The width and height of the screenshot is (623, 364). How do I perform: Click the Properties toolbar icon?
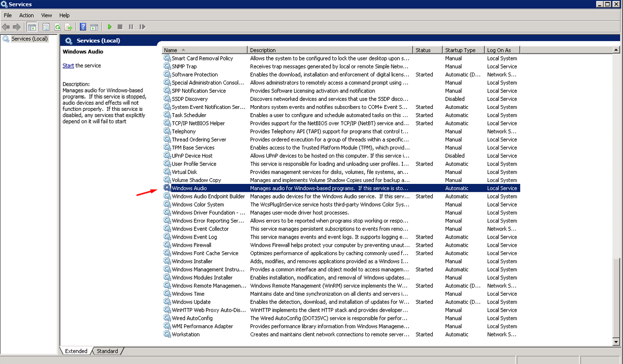pyautogui.click(x=46, y=27)
